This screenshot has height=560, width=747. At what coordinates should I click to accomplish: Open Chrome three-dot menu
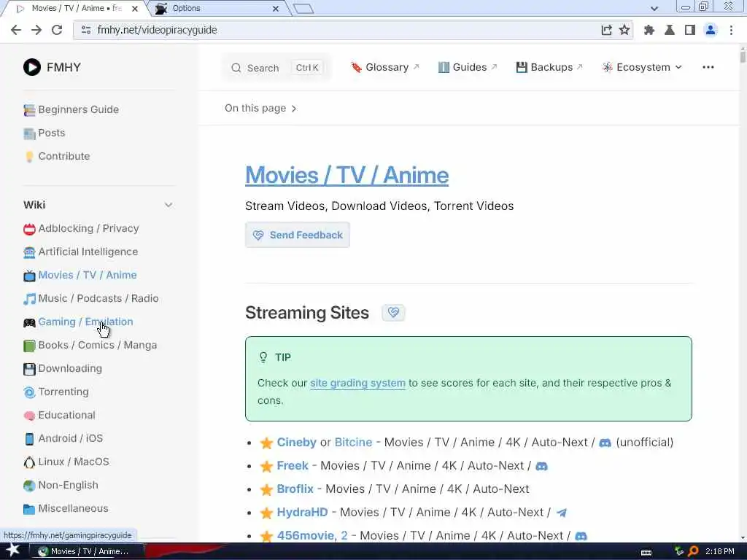click(731, 30)
